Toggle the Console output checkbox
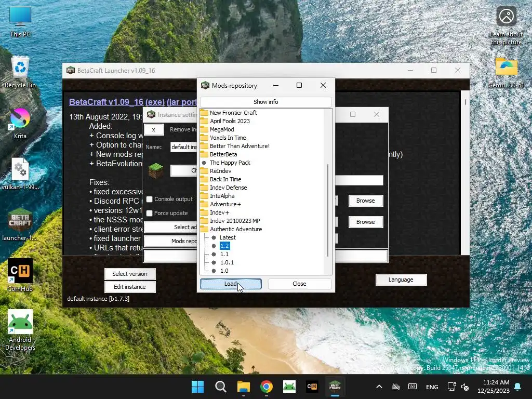This screenshot has height=399, width=532. 149,199
